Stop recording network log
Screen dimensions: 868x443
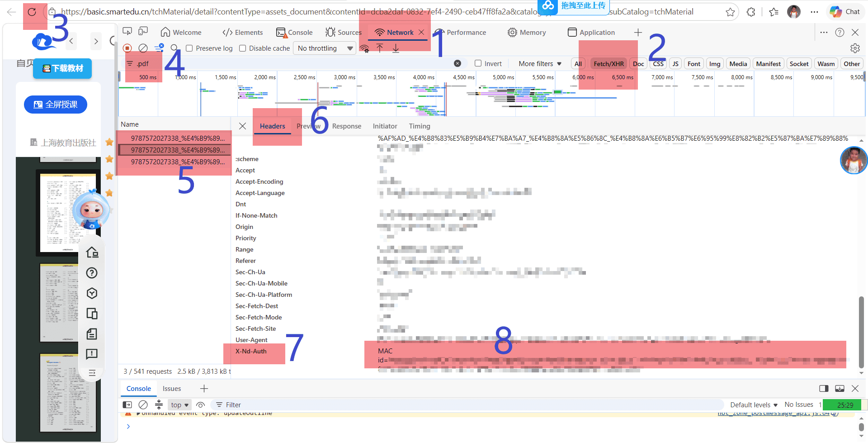pyautogui.click(x=127, y=48)
